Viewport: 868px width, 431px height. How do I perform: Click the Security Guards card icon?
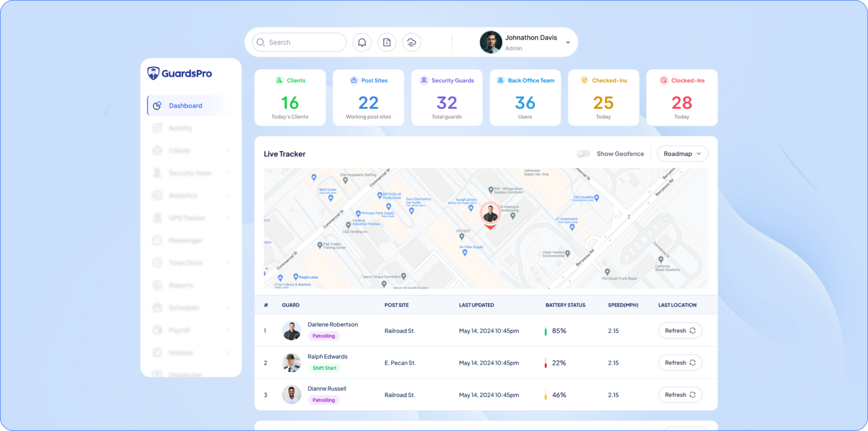(424, 80)
